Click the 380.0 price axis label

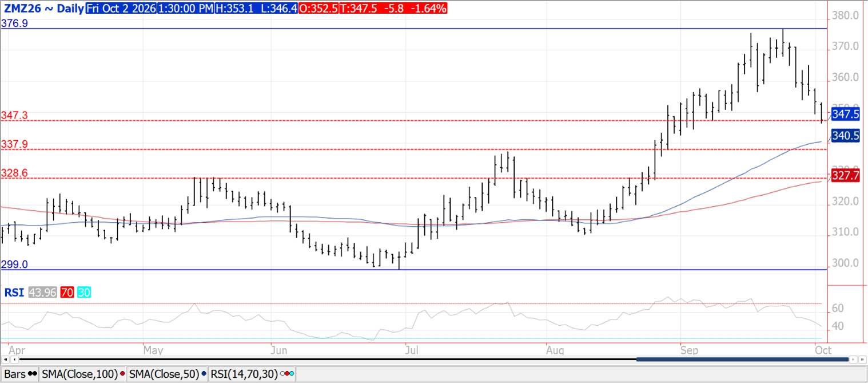coord(846,15)
